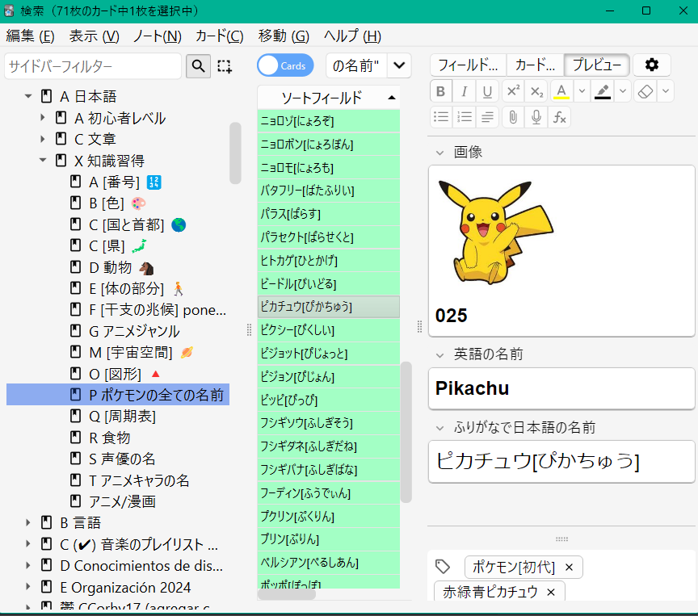
Task: Toggle underline text formatting
Action: [487, 91]
